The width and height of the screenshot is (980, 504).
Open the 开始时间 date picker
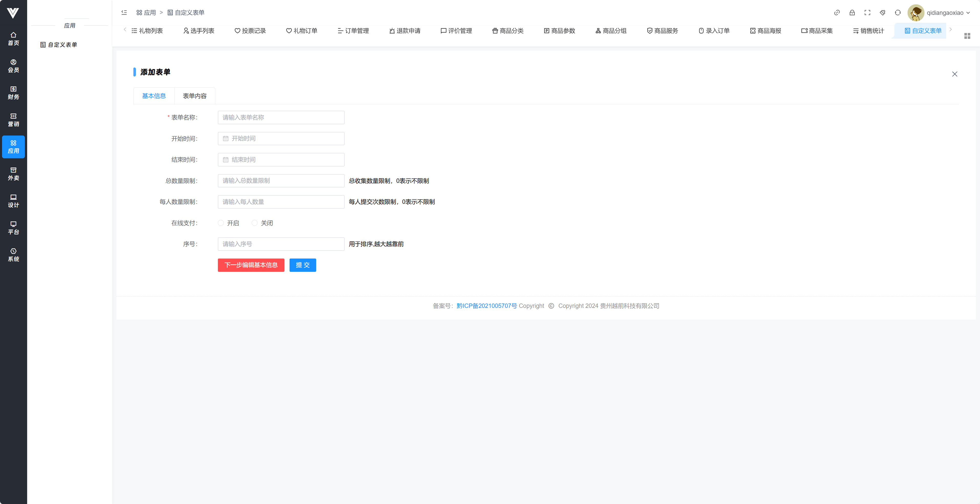[x=281, y=138]
